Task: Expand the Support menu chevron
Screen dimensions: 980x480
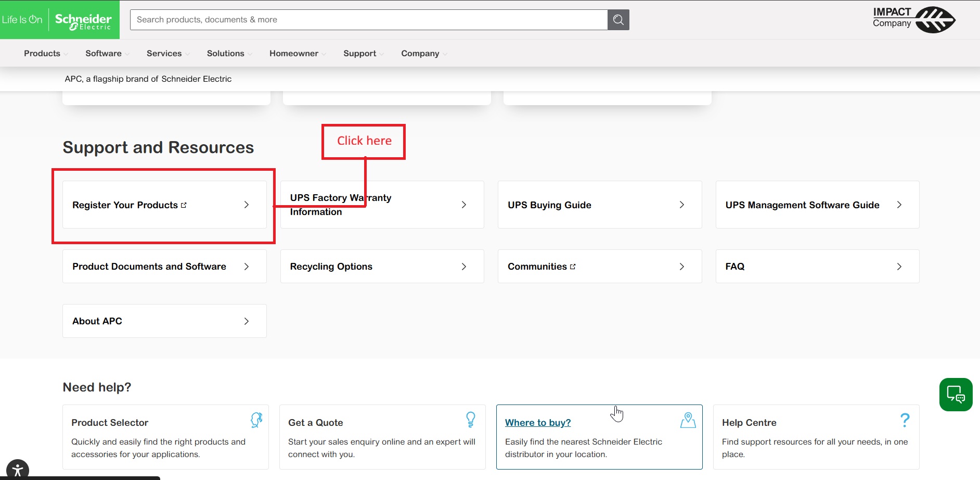Action: tap(381, 54)
